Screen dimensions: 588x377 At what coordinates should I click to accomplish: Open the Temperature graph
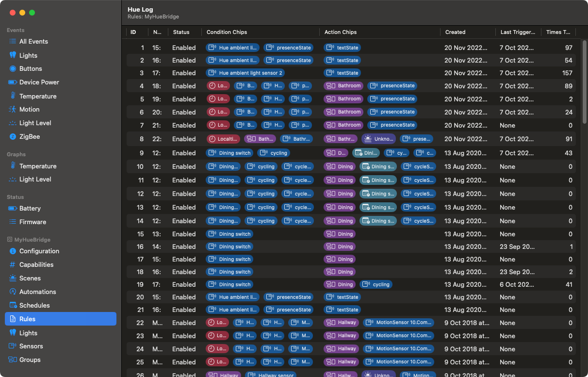click(36, 166)
